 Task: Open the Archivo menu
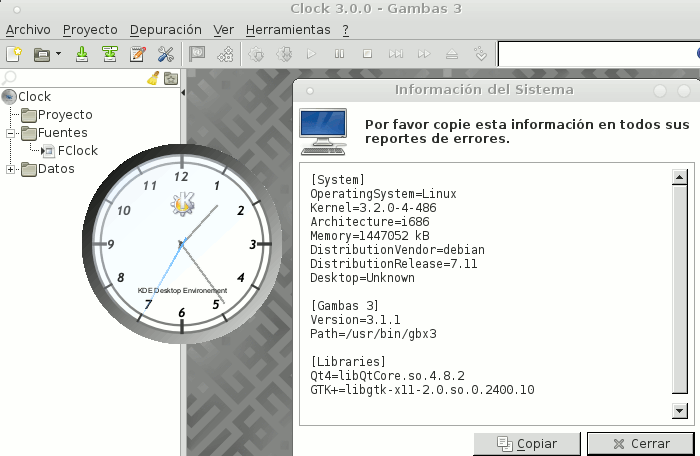point(28,30)
